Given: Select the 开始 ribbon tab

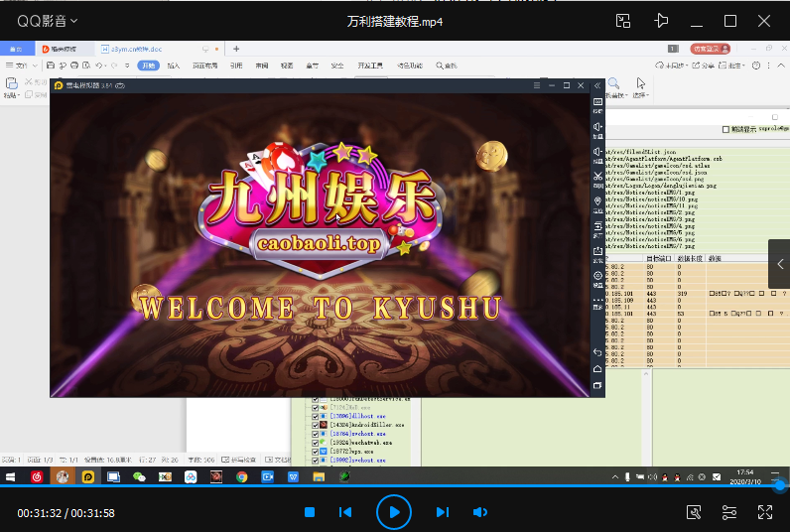Looking at the screenshot, I should pos(148,66).
